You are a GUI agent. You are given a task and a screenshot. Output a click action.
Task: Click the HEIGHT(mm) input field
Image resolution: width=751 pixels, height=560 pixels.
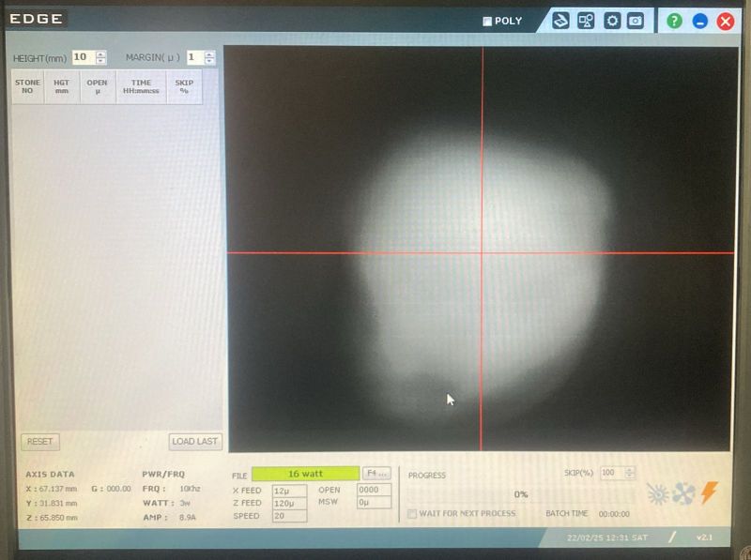pos(84,57)
